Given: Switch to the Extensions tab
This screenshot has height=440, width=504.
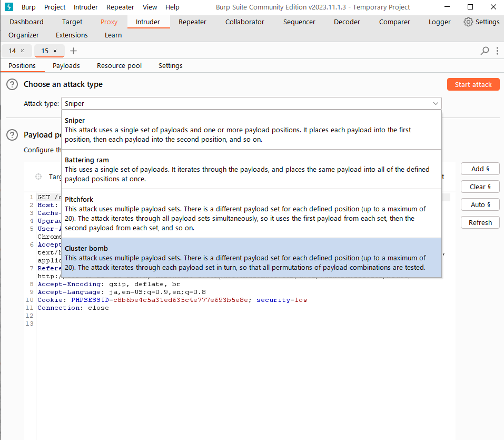Looking at the screenshot, I should pyautogui.click(x=72, y=35).
